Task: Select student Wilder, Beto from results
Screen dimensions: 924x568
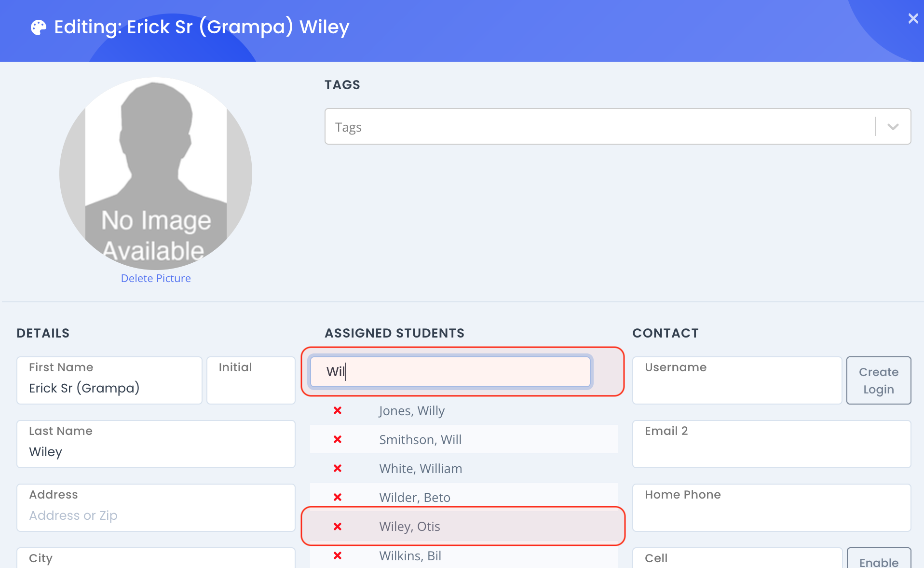Action: point(415,498)
